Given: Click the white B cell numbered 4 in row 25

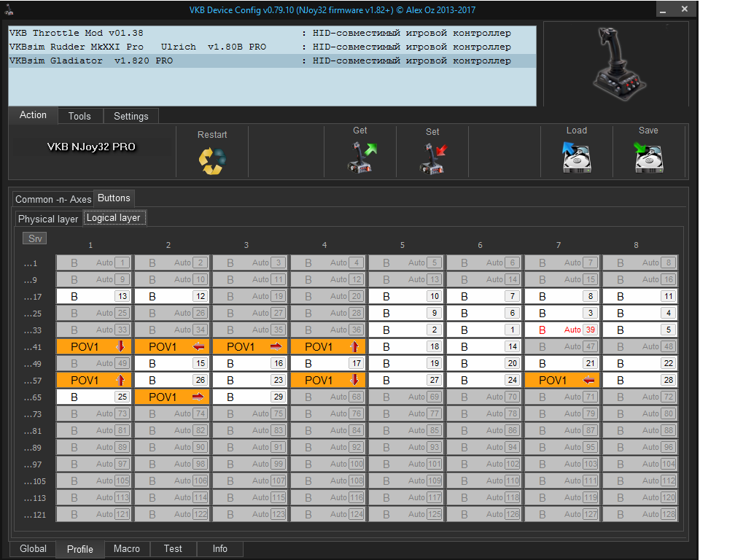Looking at the screenshot, I should point(640,313).
